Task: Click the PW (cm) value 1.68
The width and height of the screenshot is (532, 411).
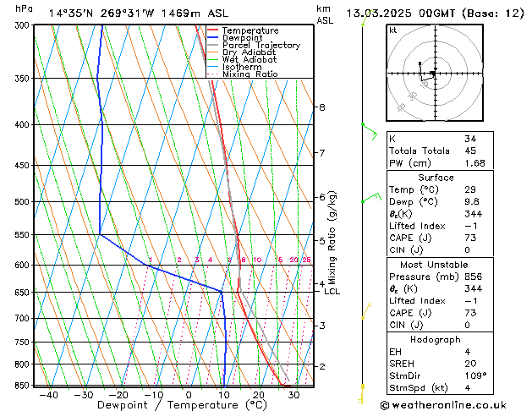Action: point(474,163)
